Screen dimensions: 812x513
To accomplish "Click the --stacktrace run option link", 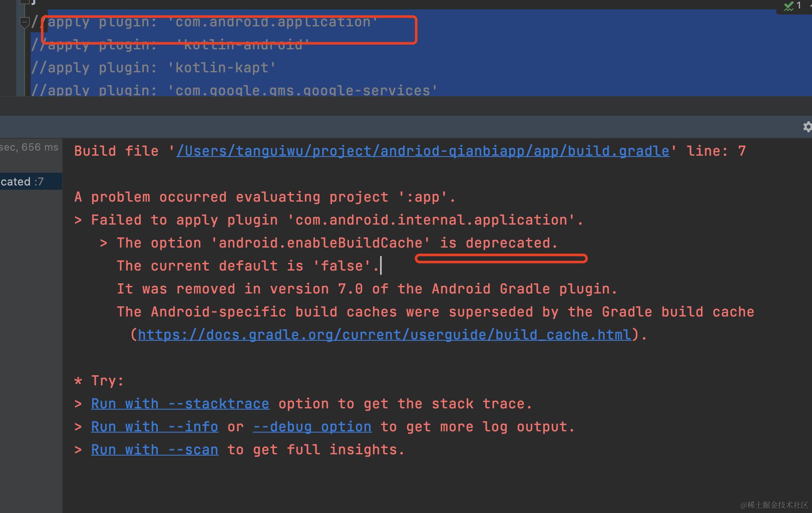I will coord(179,403).
